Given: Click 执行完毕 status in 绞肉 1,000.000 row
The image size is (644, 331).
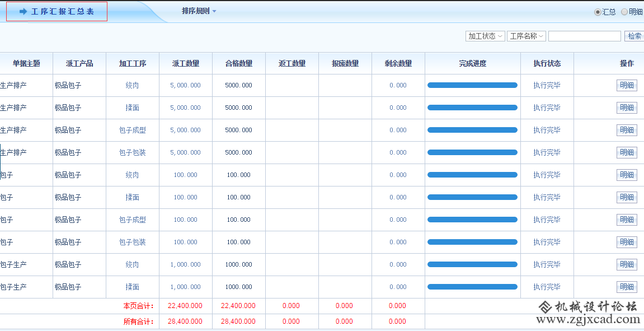Looking at the screenshot, I should pyautogui.click(x=547, y=264).
